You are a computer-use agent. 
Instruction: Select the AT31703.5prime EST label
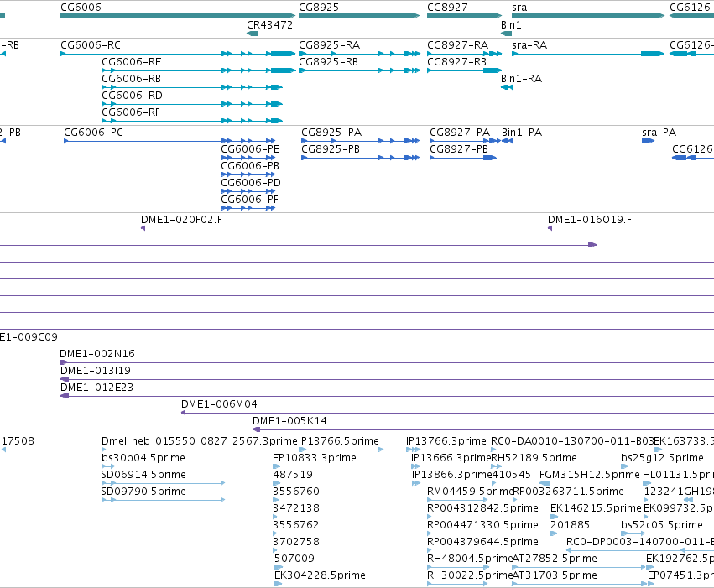click(555, 575)
